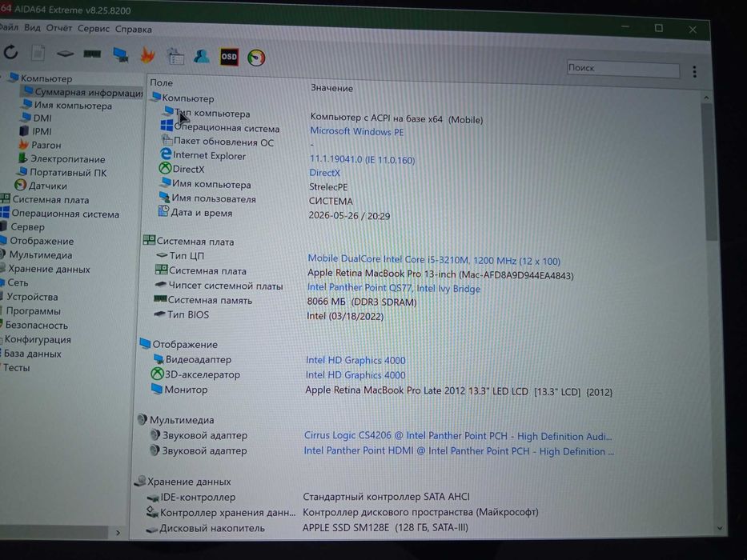The width and height of the screenshot is (747, 560).
Task: Click the clipboard report wizard icon
Action: pyautogui.click(x=175, y=56)
